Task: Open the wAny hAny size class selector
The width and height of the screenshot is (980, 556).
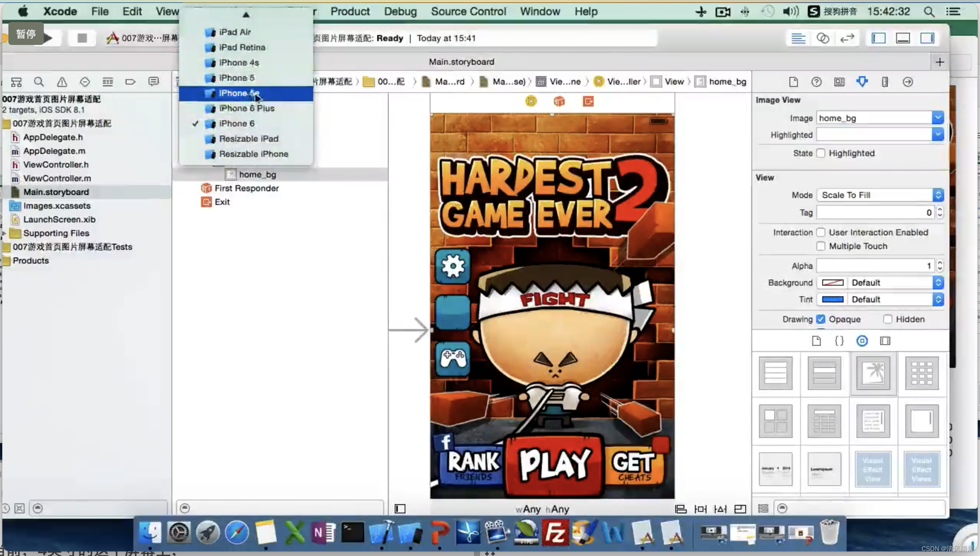Action: (x=542, y=509)
